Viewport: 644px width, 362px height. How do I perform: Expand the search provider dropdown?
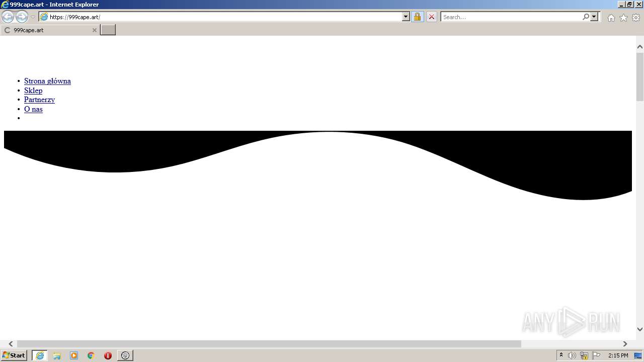tap(595, 17)
